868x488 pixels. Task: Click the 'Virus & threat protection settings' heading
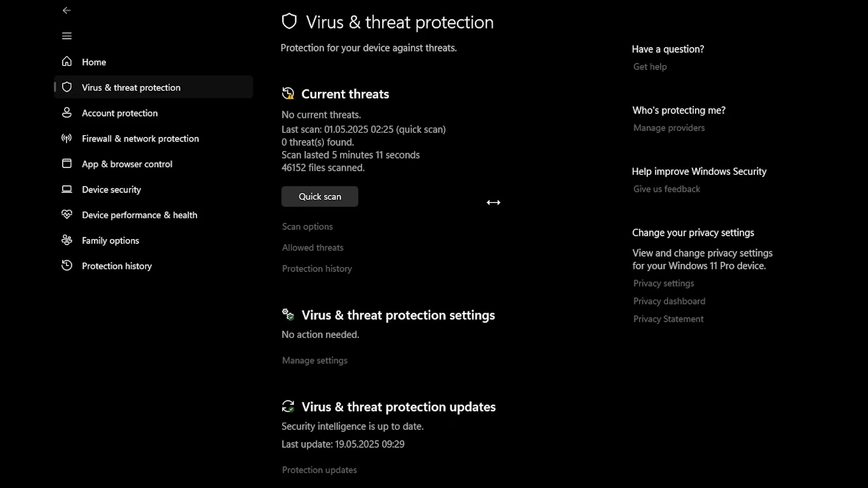pyautogui.click(x=398, y=315)
